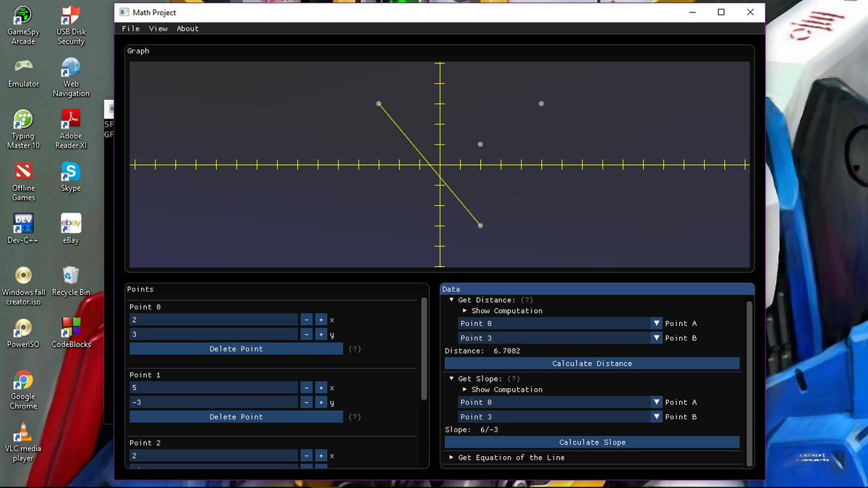Launch Google Chrome desktop icon

[x=23, y=390]
